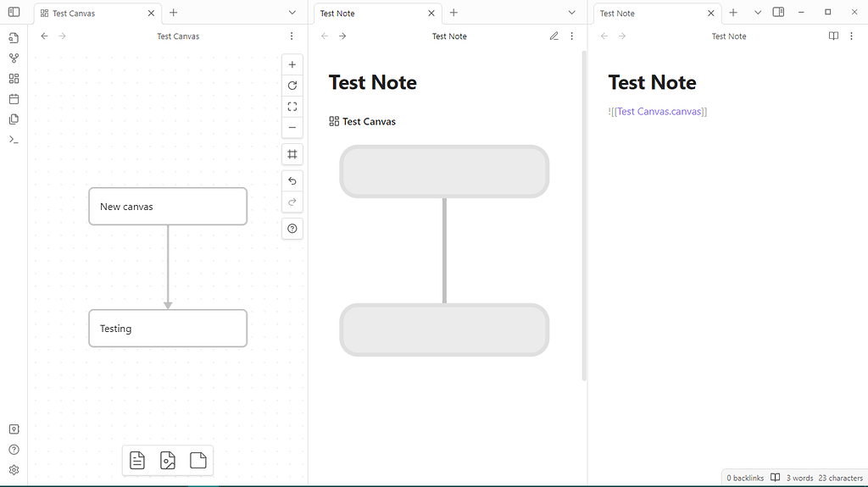Undo the last canvas action

pos(292,181)
